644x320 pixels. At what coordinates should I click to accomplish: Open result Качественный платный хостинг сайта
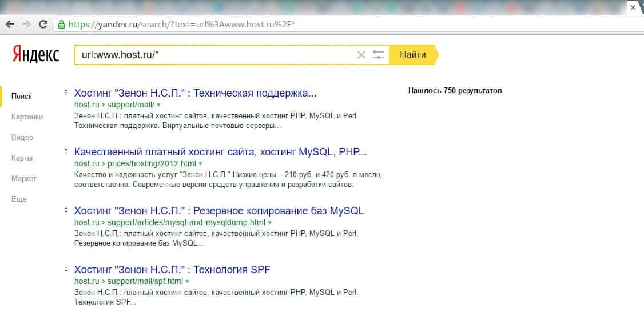(221, 152)
